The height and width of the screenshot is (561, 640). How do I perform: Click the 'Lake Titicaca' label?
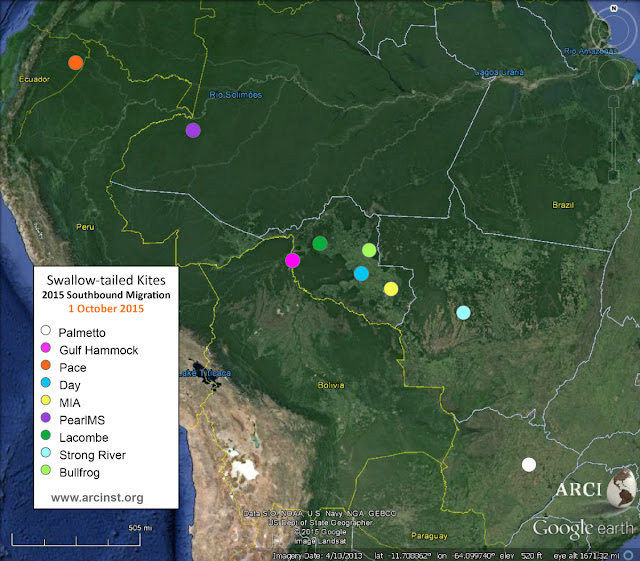[205, 373]
